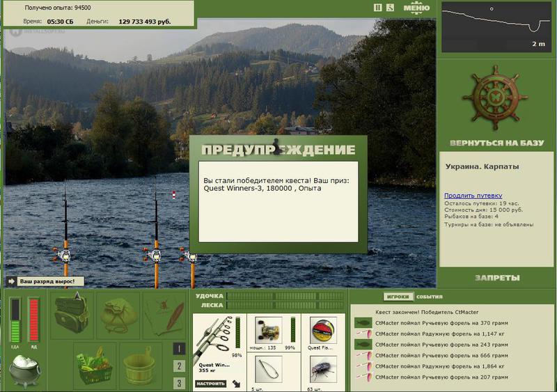This screenshot has height=392, width=557.
Task: Click Осталось путевки: 19 час. text
Action: coord(481,203)
